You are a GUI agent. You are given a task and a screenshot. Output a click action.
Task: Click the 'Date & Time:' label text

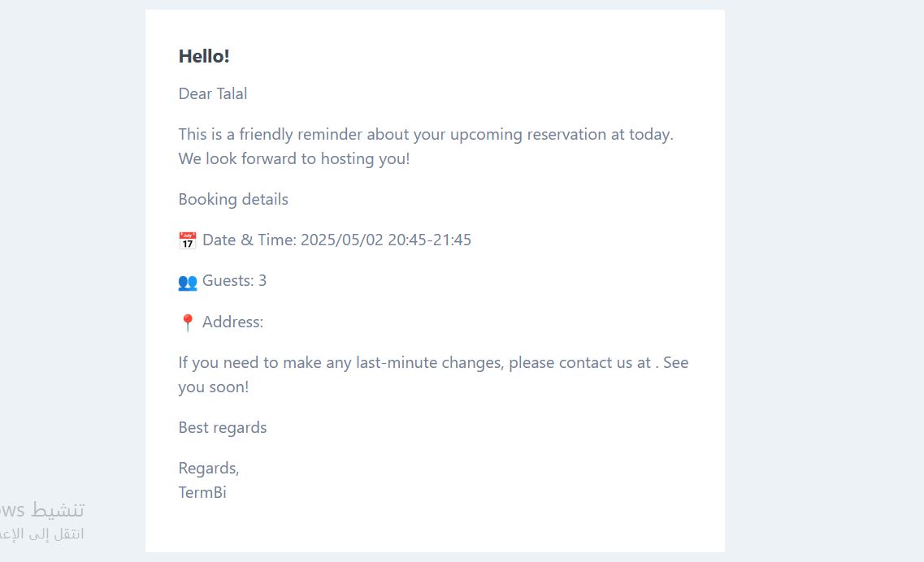point(249,240)
